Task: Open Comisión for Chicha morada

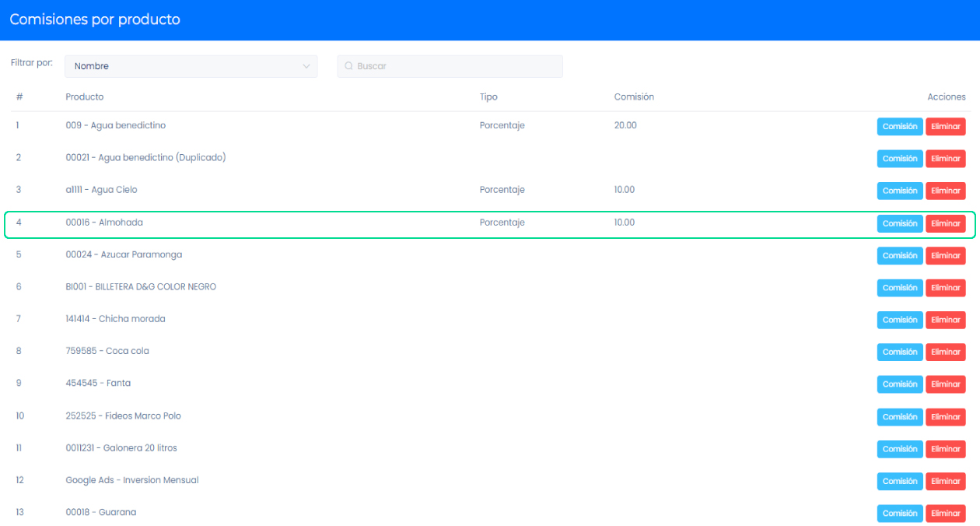Action: (899, 320)
